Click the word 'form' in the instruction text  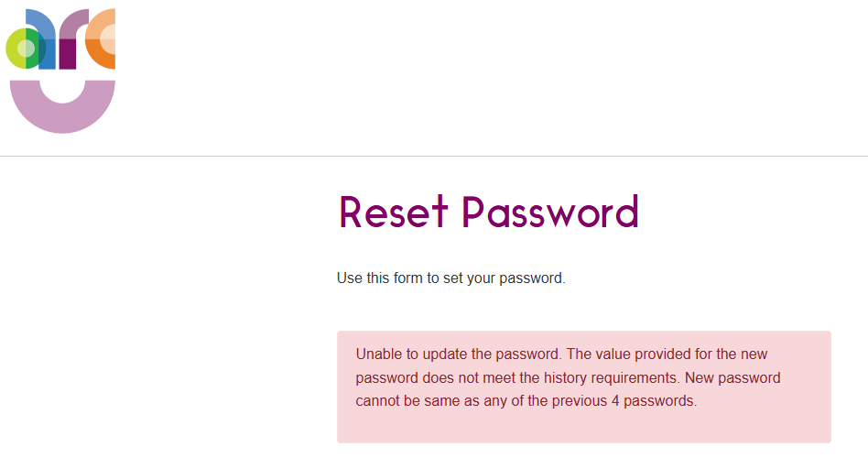tap(412, 278)
